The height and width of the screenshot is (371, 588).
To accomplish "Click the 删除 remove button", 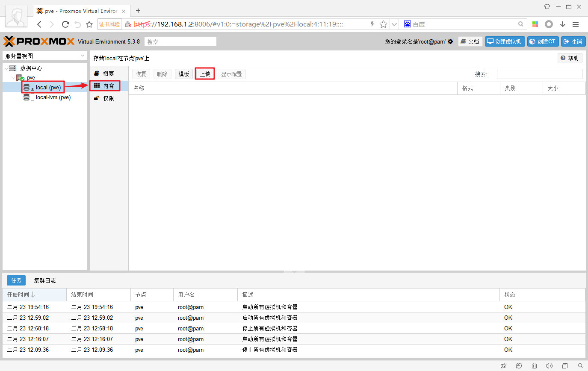I will (x=163, y=74).
